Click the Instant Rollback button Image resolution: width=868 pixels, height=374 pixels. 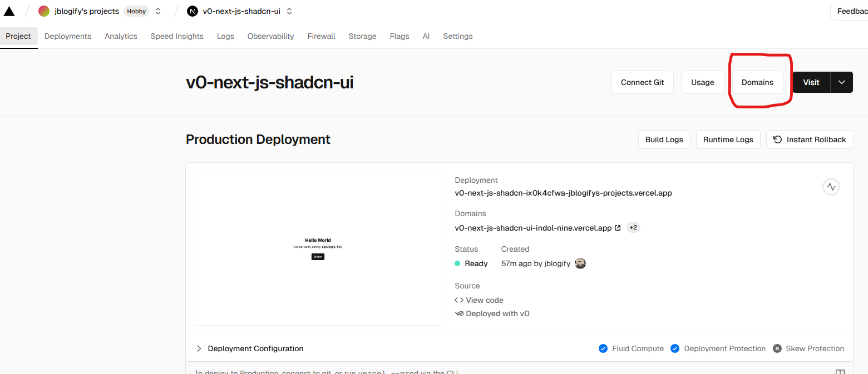coord(810,139)
